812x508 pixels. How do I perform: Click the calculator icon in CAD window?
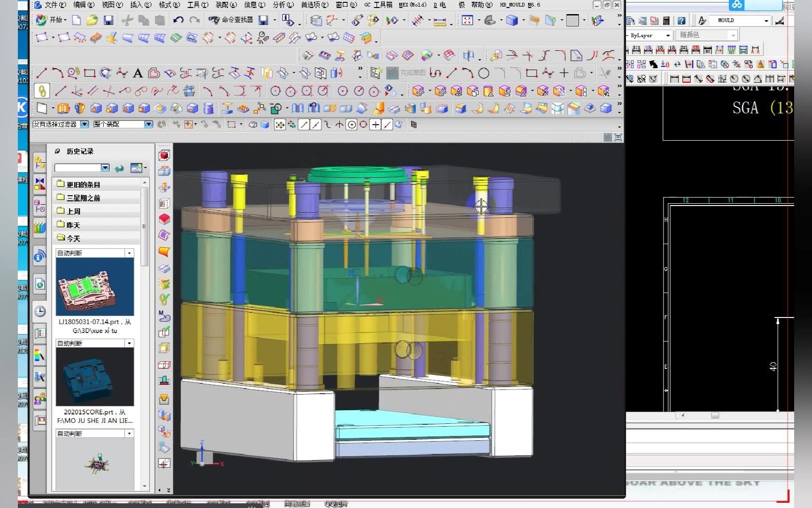click(666, 21)
